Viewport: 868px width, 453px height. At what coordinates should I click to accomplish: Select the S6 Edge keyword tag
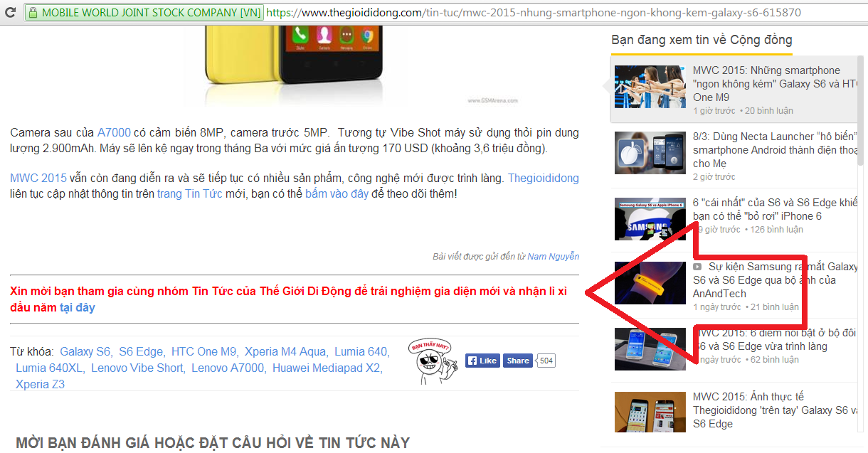click(x=141, y=351)
